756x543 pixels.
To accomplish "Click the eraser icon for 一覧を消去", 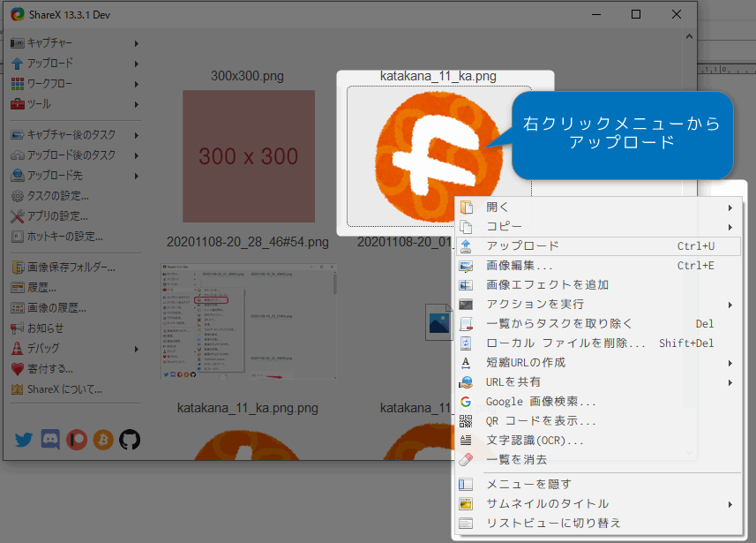I will click(466, 459).
